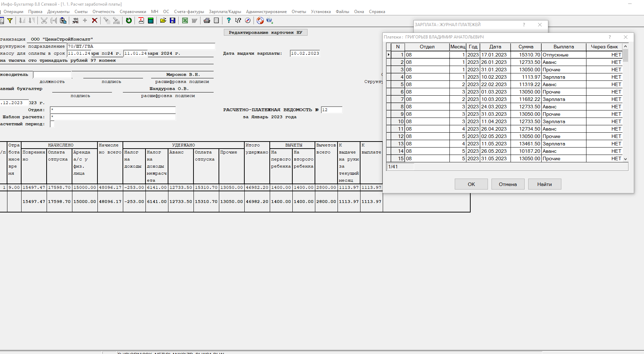Viewport: 644px width, 354px height.
Task: Click the arrow-with-question context help icon
Action: click(x=238, y=20)
